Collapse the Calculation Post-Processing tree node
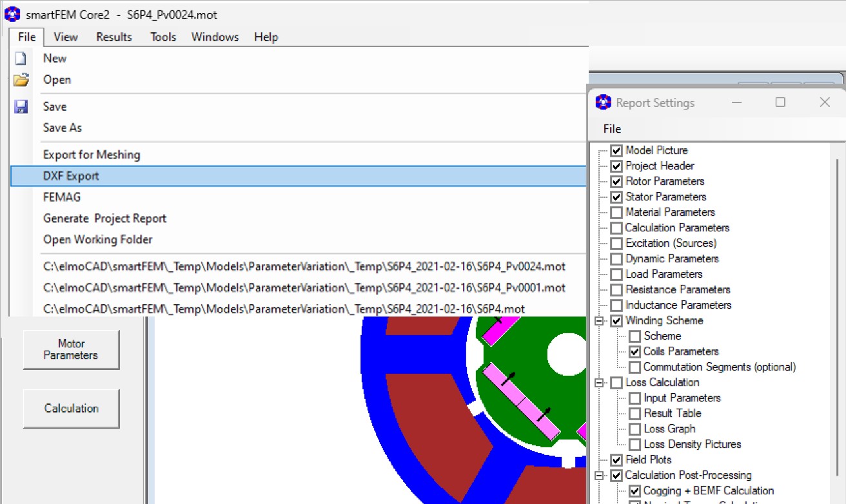 click(x=599, y=475)
